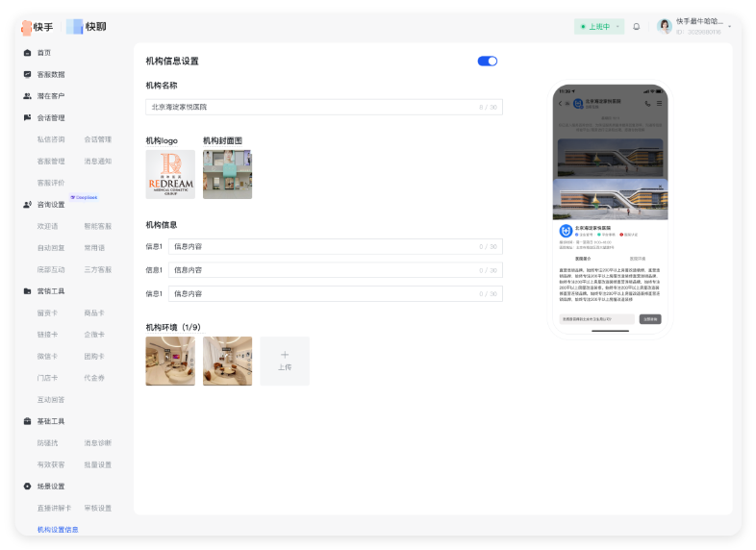This screenshot has height=550, width=756.
Task: Click the user avatar picture
Action: click(665, 26)
